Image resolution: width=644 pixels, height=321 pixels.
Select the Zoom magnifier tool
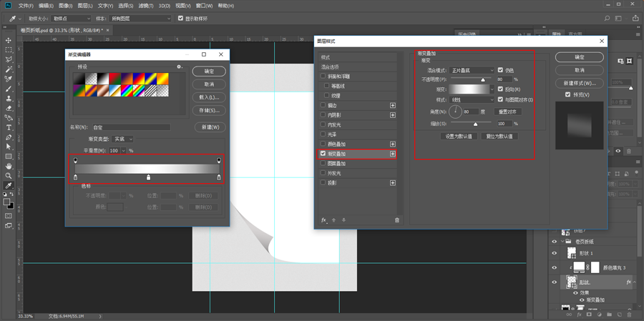coord(9,176)
